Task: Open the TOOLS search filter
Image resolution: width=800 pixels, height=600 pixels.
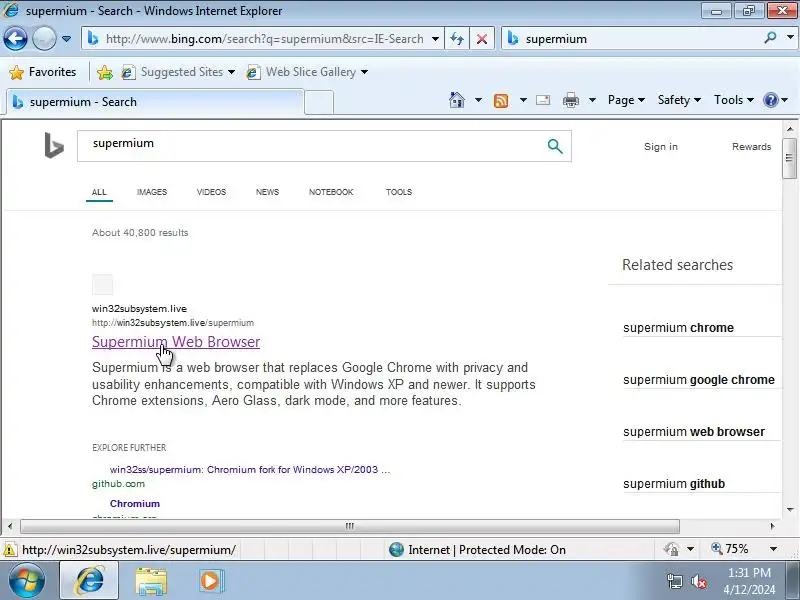Action: click(399, 192)
